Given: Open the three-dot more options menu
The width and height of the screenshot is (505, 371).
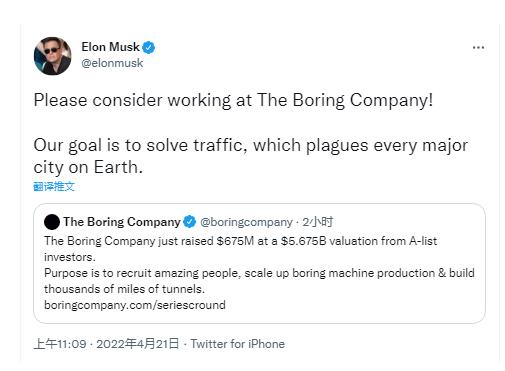Looking at the screenshot, I should point(478,47).
